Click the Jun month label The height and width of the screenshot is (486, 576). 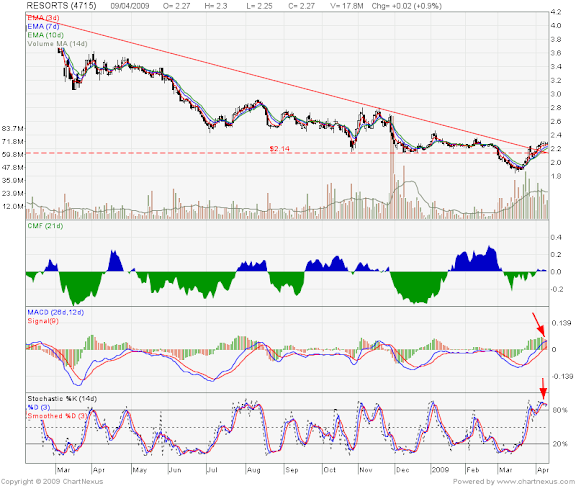(175, 470)
